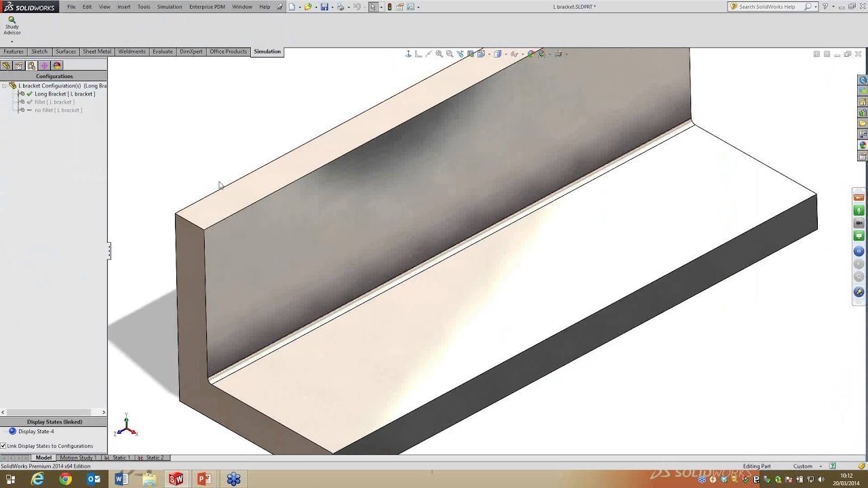
Task: Open the New document dropdown arrow
Action: click(300, 7)
